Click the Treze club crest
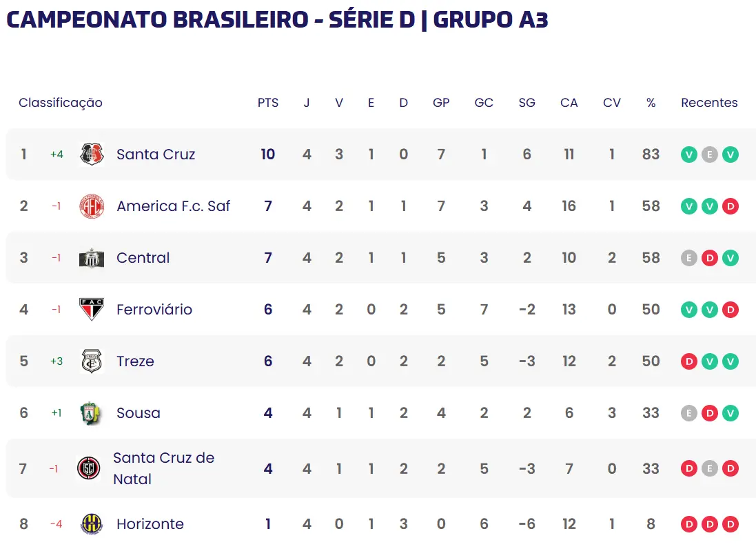 pos(92,361)
